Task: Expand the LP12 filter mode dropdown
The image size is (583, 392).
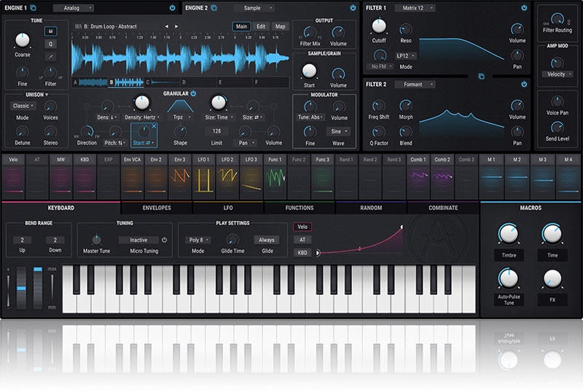Action: click(406, 55)
